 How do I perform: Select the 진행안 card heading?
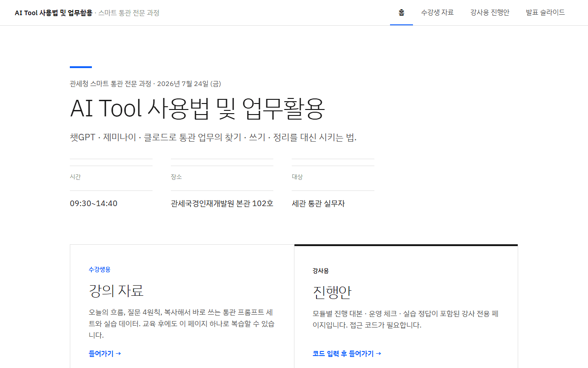[x=332, y=292]
